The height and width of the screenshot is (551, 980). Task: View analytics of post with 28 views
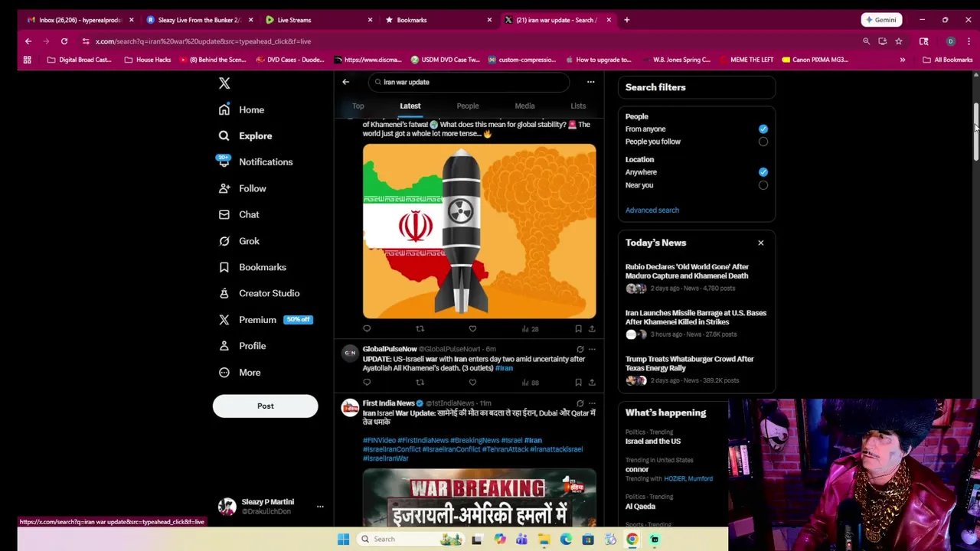tap(530, 328)
